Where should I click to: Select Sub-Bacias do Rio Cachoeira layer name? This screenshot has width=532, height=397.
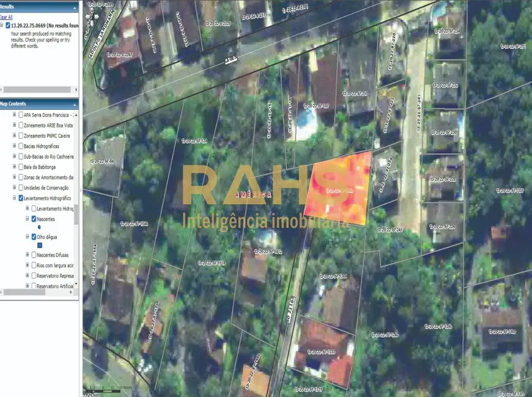(49, 156)
